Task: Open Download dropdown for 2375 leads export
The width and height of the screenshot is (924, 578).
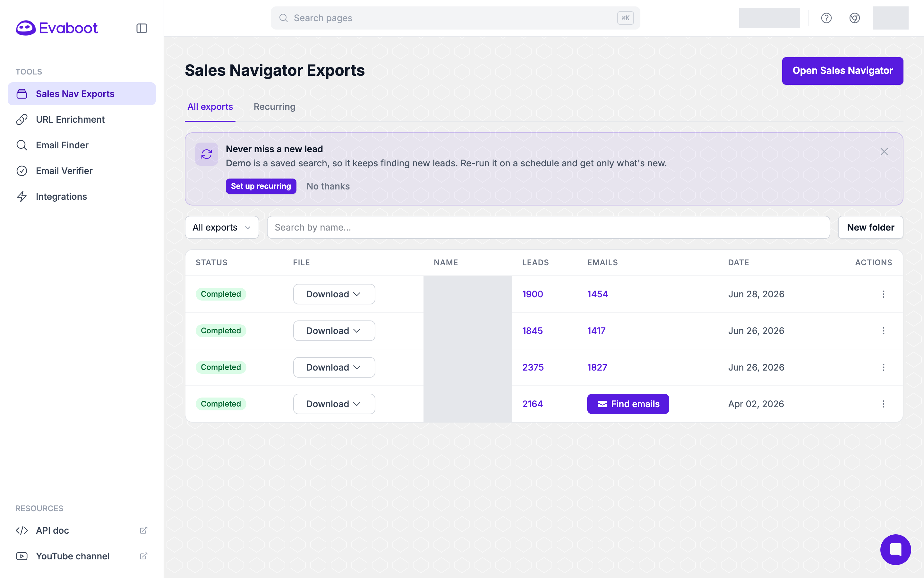Action: (334, 367)
